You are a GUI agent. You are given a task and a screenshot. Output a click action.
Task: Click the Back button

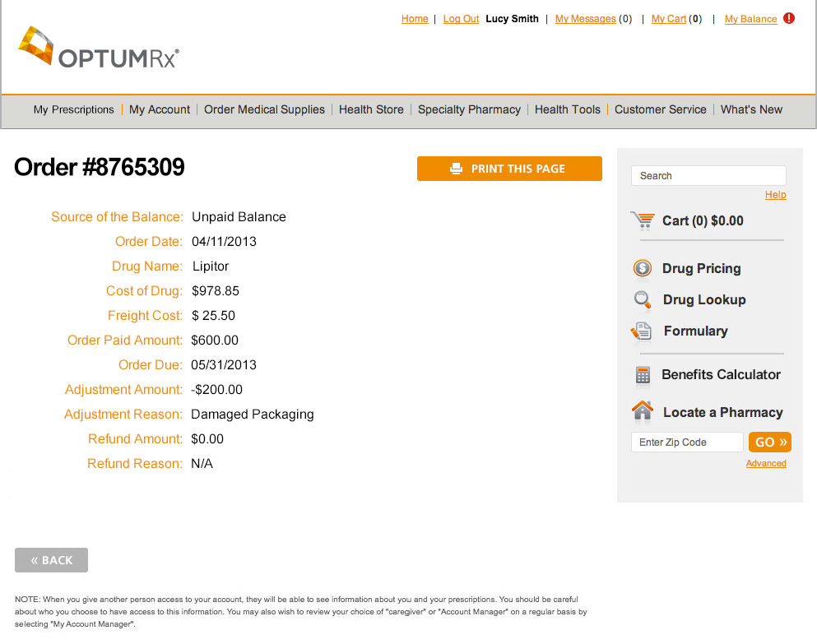[51, 560]
